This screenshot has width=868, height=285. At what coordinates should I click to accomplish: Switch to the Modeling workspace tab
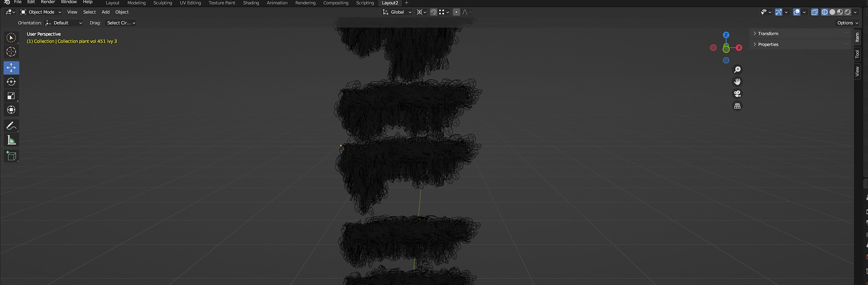pos(136,3)
